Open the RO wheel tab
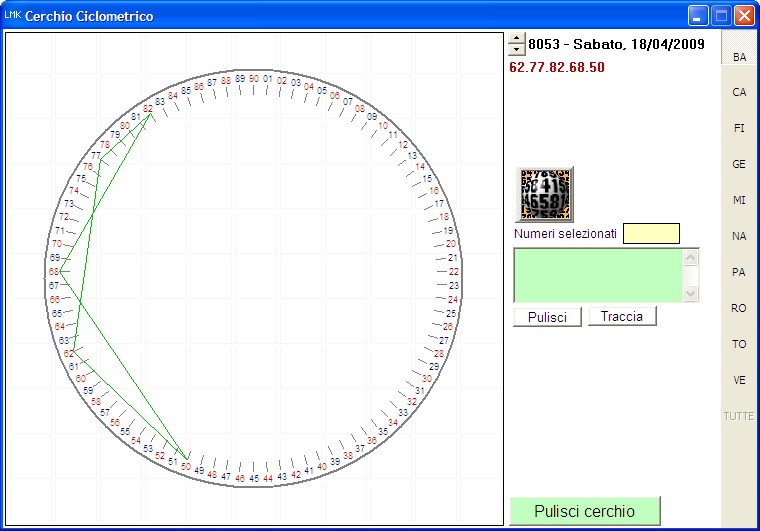The image size is (760, 531). [x=739, y=308]
